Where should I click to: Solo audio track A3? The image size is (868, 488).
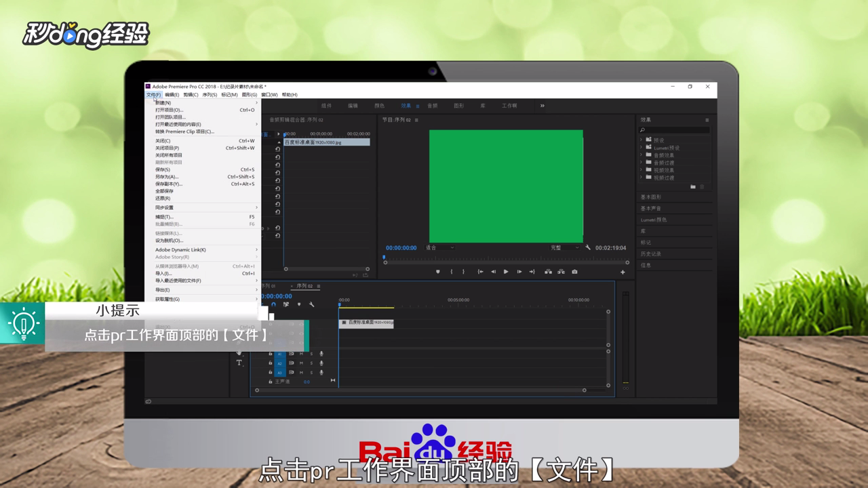coord(311,373)
